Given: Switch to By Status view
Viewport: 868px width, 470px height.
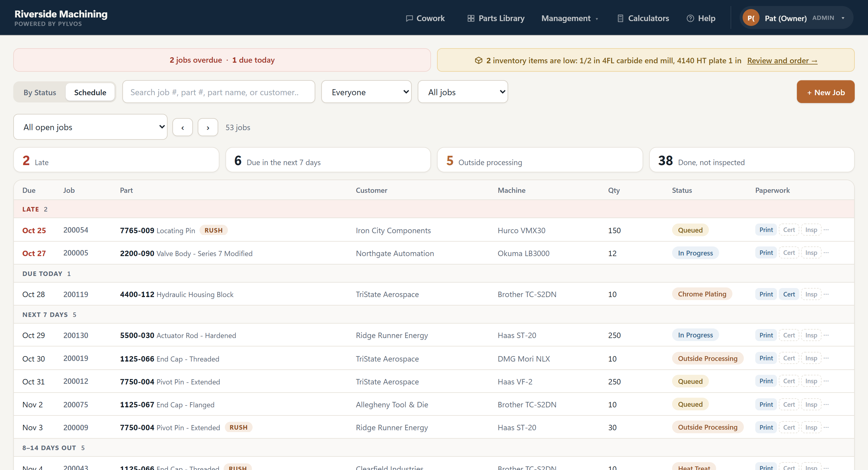Looking at the screenshot, I should (40, 92).
